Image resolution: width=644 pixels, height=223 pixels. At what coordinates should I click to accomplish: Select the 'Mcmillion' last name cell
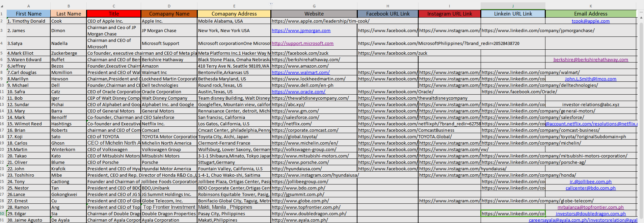(x=69, y=72)
